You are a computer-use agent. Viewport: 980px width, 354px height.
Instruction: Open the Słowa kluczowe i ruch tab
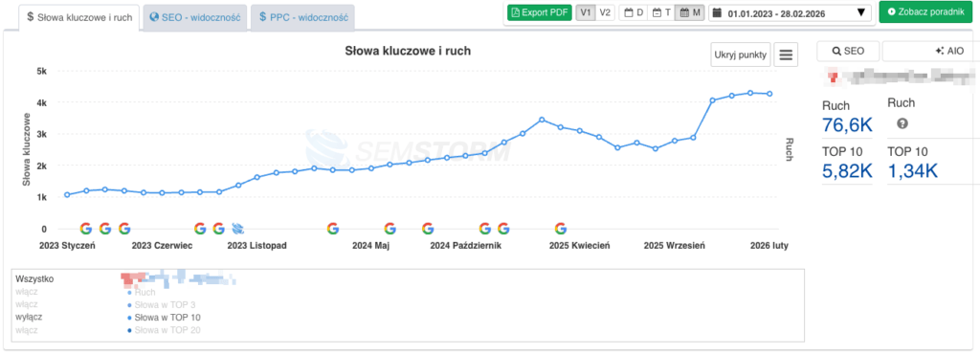[x=79, y=17]
